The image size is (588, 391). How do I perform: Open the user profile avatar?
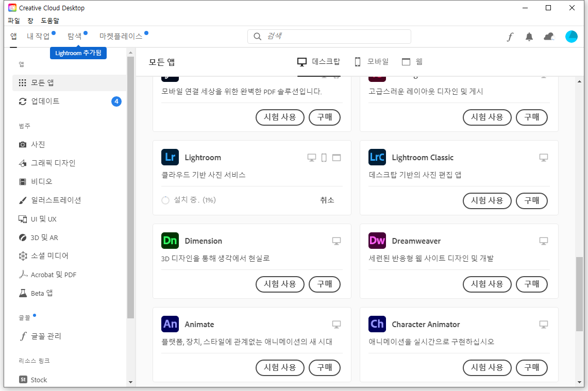[571, 37]
